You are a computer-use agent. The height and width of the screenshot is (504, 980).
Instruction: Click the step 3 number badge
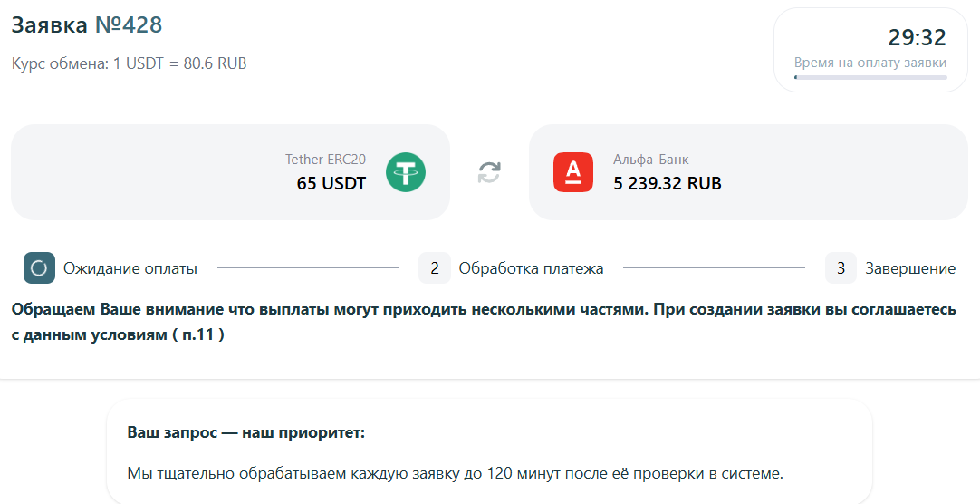tap(841, 268)
